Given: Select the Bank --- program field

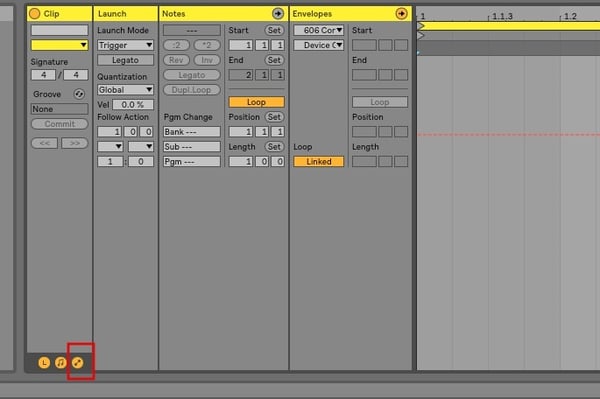Looking at the screenshot, I should click(192, 132).
